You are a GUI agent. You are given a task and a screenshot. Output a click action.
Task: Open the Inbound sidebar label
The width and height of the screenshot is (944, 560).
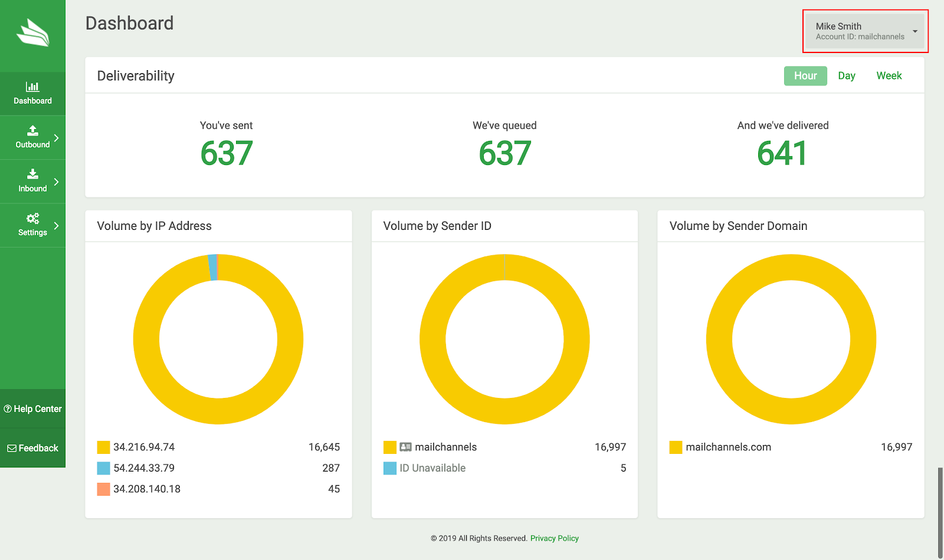32,189
